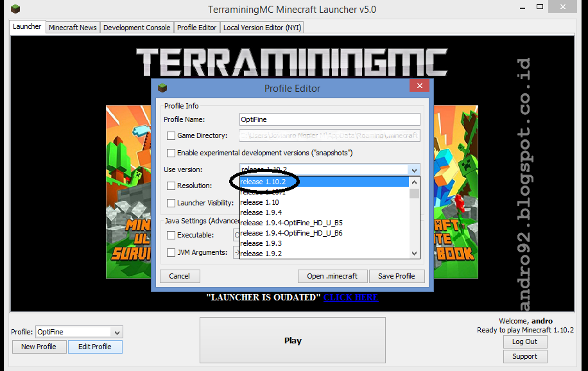Minimize the TerraminingMC launcher window
588x371 pixels.
pos(523,7)
